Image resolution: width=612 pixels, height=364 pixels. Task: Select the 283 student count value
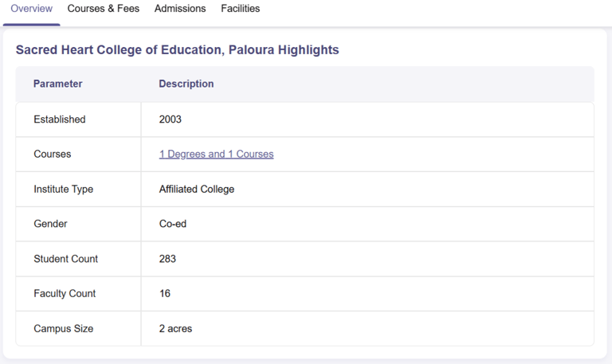point(167,259)
